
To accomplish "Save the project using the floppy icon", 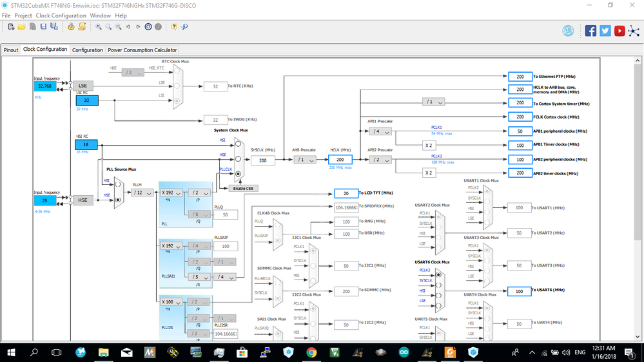I will pos(44,26).
